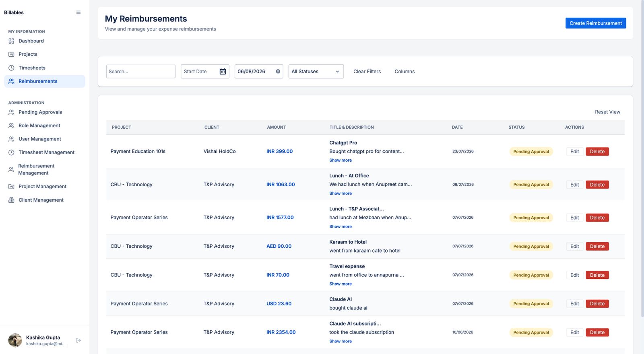644x354 pixels.
Task: Open Timesheets from the sidebar
Action: (45, 68)
